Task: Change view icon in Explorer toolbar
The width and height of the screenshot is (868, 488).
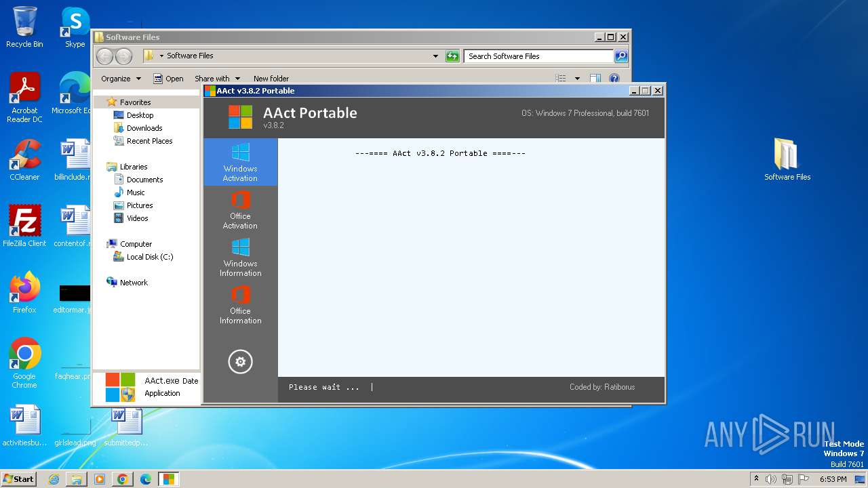Action: [561, 79]
